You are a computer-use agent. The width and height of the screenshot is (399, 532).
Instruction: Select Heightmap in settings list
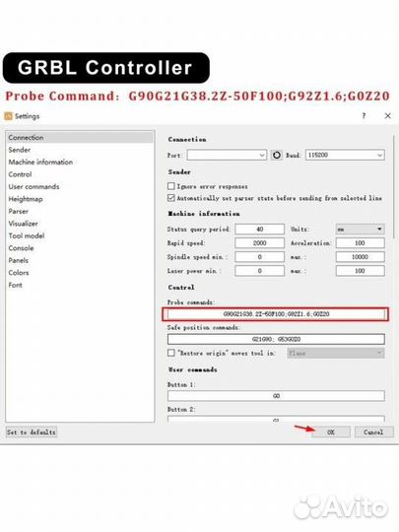point(80,199)
